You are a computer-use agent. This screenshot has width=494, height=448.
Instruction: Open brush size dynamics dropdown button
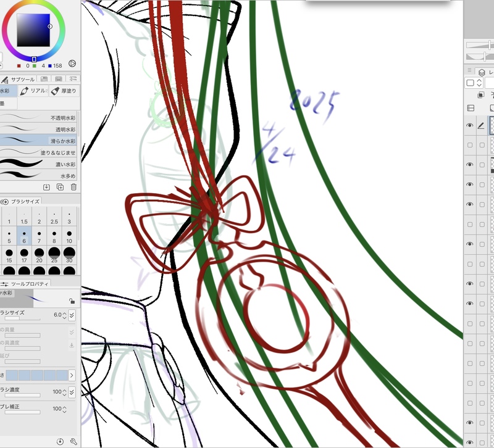click(x=72, y=315)
